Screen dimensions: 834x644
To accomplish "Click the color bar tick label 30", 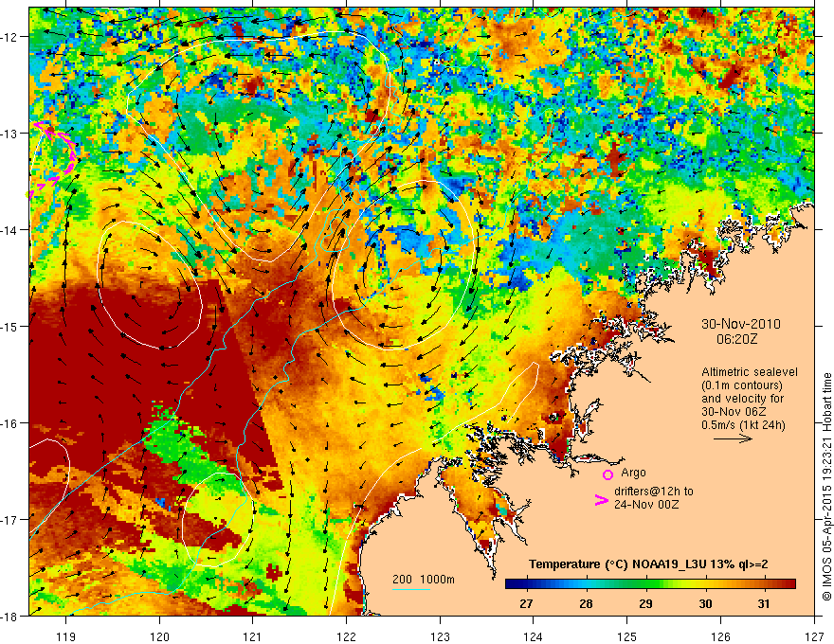I will tap(705, 604).
